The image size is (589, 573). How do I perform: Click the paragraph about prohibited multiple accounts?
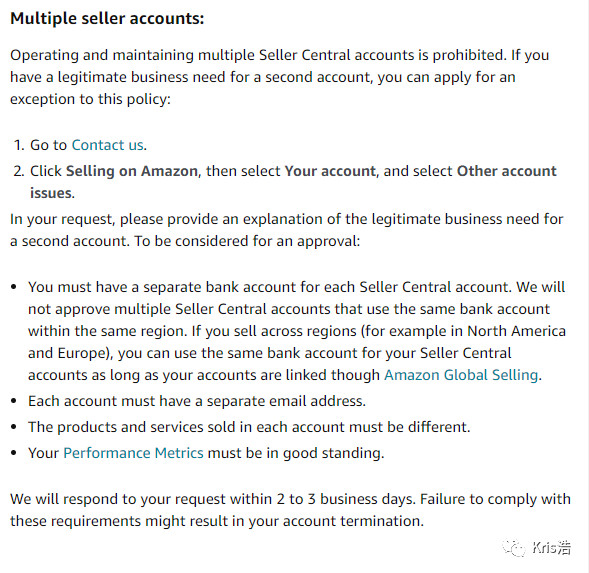pos(279,77)
